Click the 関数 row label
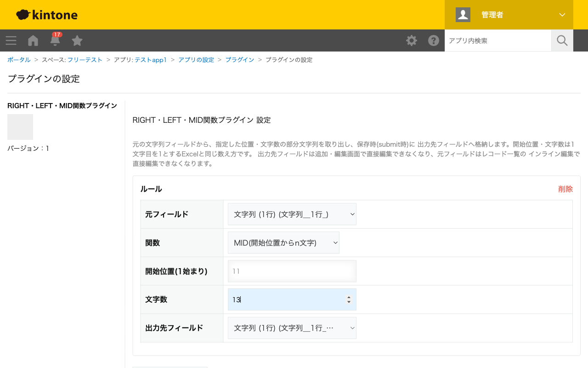Viewport: 588px width, 368px height. [153, 243]
